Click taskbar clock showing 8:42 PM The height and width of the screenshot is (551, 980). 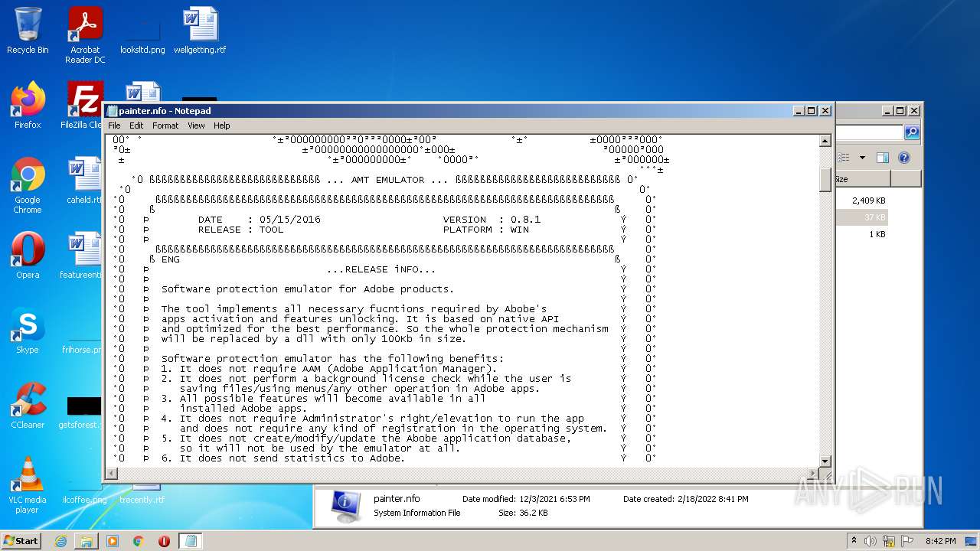point(940,541)
